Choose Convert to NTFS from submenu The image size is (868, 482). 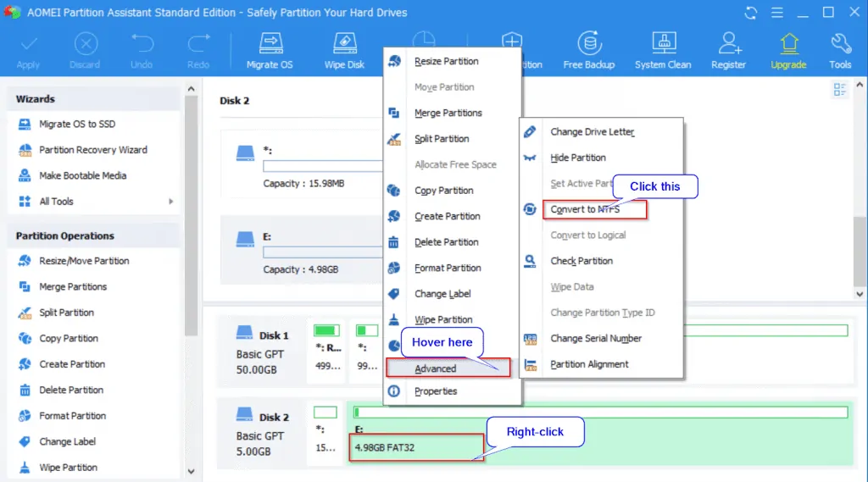pos(593,209)
